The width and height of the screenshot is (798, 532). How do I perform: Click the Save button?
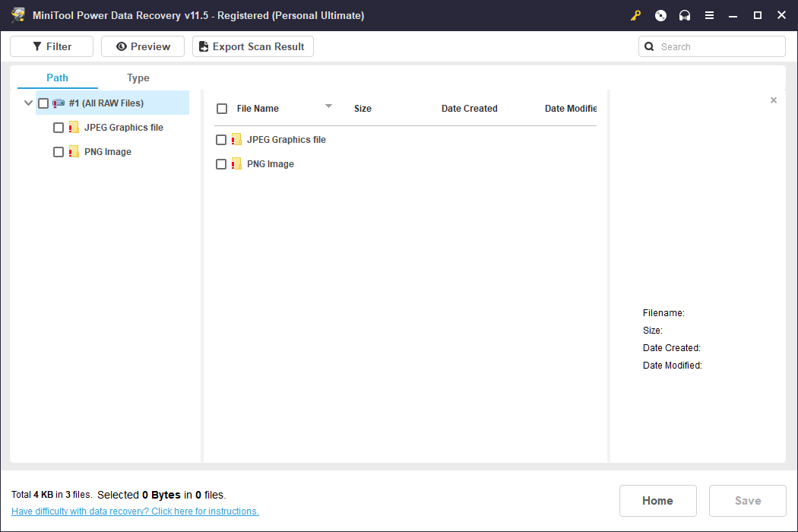click(748, 500)
